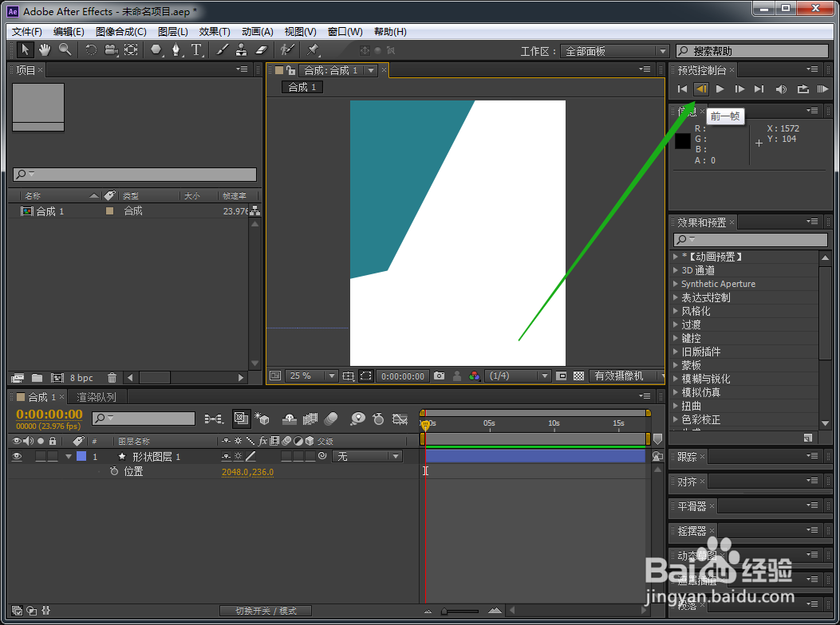Click the 搜索帮助 search field

tap(752, 51)
